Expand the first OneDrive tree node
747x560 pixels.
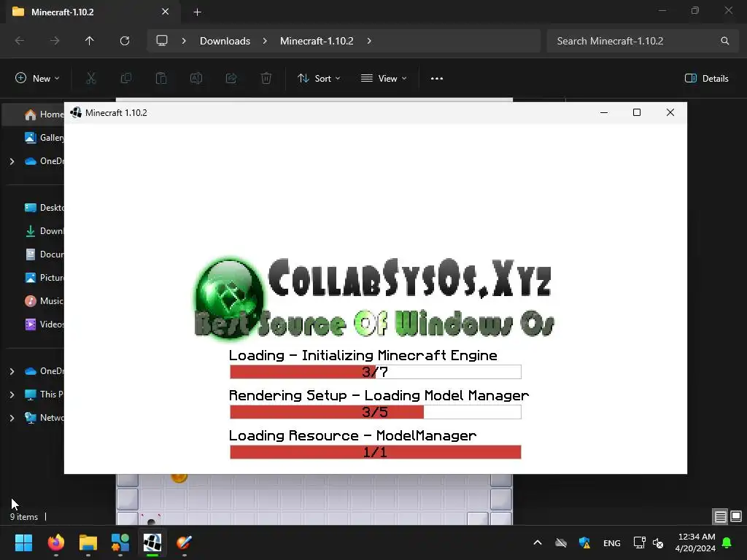(x=12, y=161)
